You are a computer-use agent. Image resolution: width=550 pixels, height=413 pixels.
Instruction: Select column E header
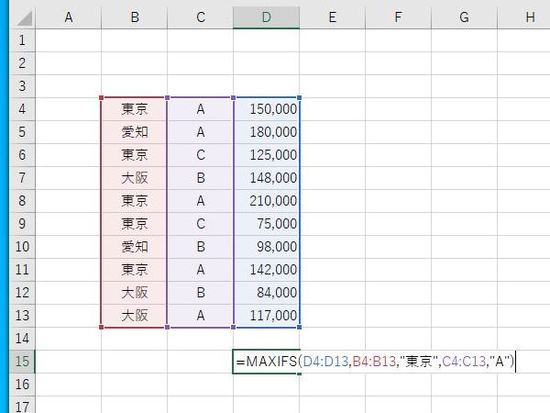(x=333, y=17)
